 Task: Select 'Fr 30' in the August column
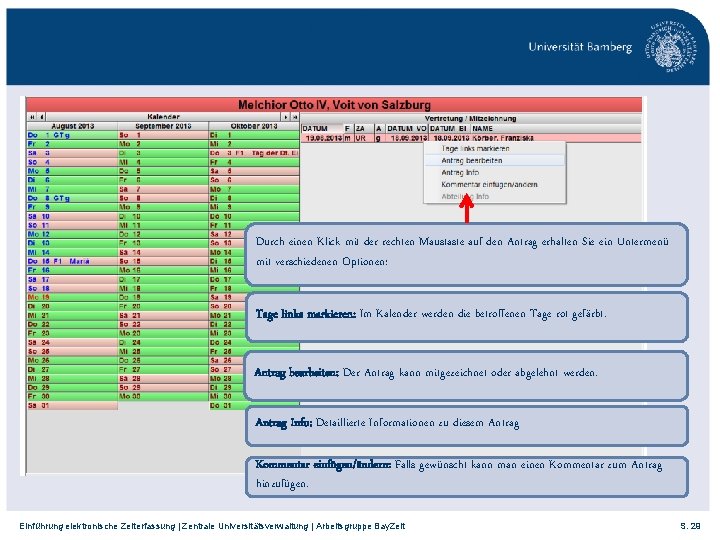(x=73, y=396)
